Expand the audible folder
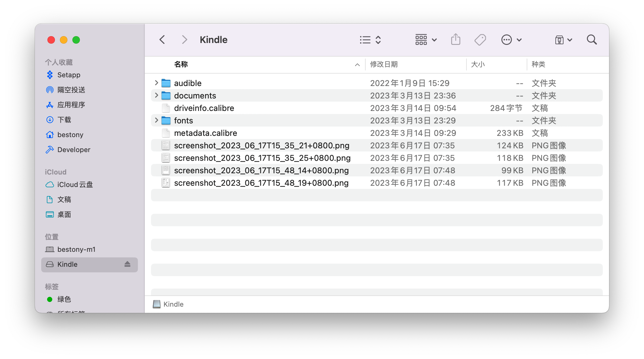This screenshot has height=359, width=644. pos(156,83)
